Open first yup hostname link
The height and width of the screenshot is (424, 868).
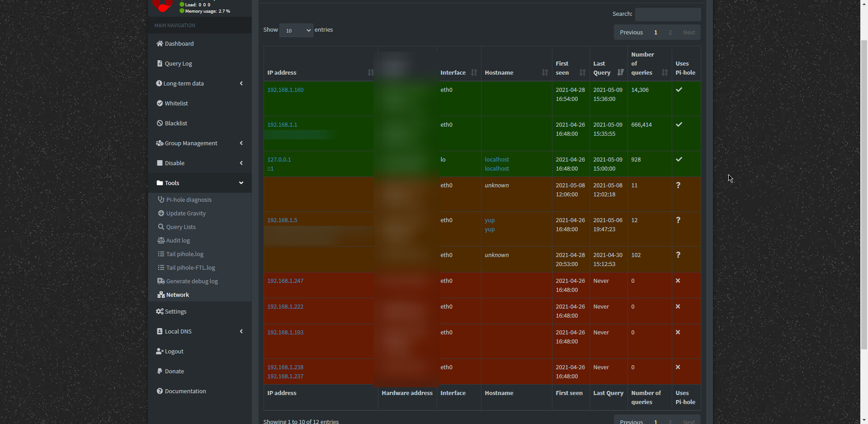click(490, 220)
